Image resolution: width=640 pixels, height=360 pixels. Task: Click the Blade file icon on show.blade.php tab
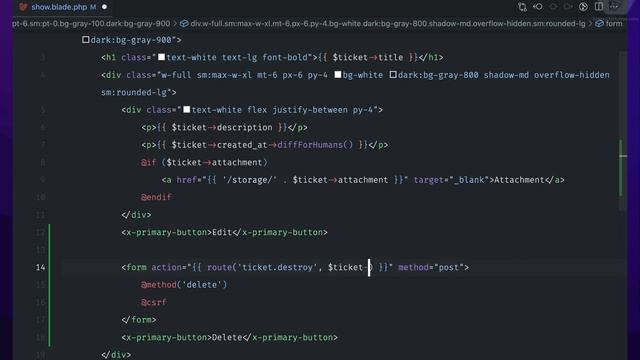[23, 7]
